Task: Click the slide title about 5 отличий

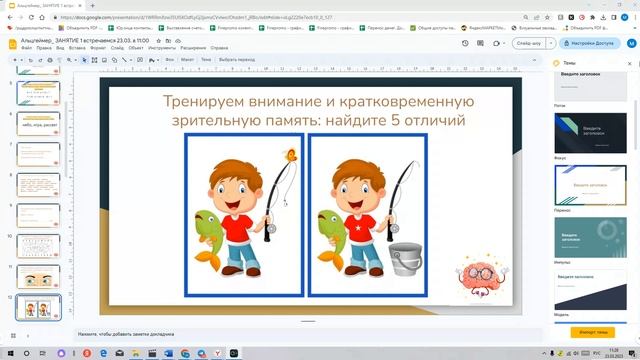Action: 318,111
